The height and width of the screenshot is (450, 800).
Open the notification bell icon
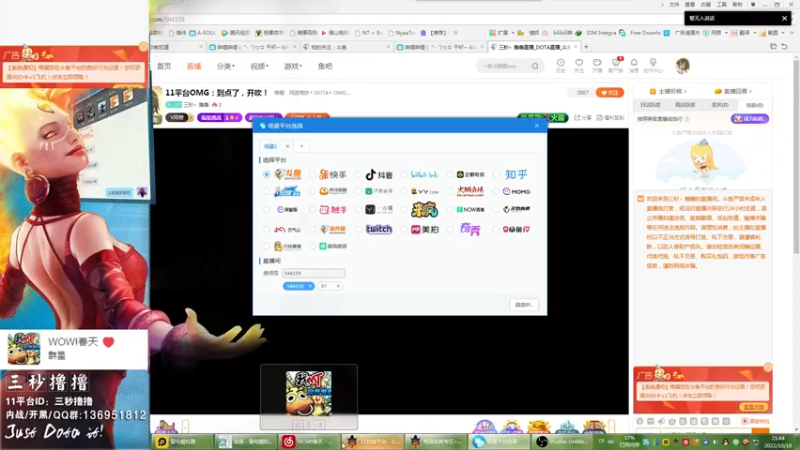(x=634, y=65)
